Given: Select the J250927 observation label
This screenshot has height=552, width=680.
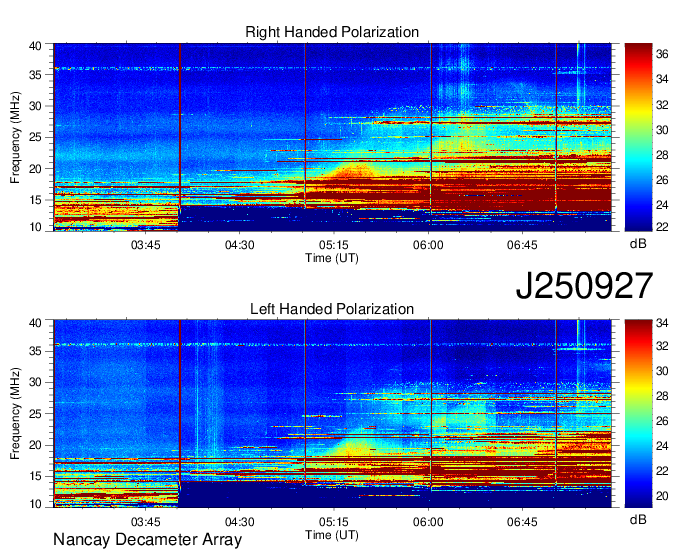Looking at the screenshot, I should [x=584, y=287].
